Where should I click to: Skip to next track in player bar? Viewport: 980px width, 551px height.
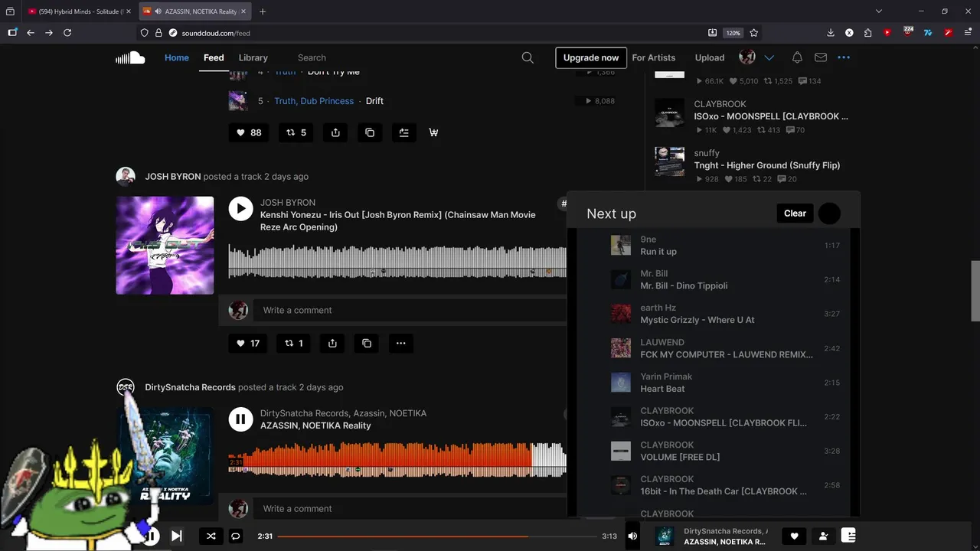176,536
